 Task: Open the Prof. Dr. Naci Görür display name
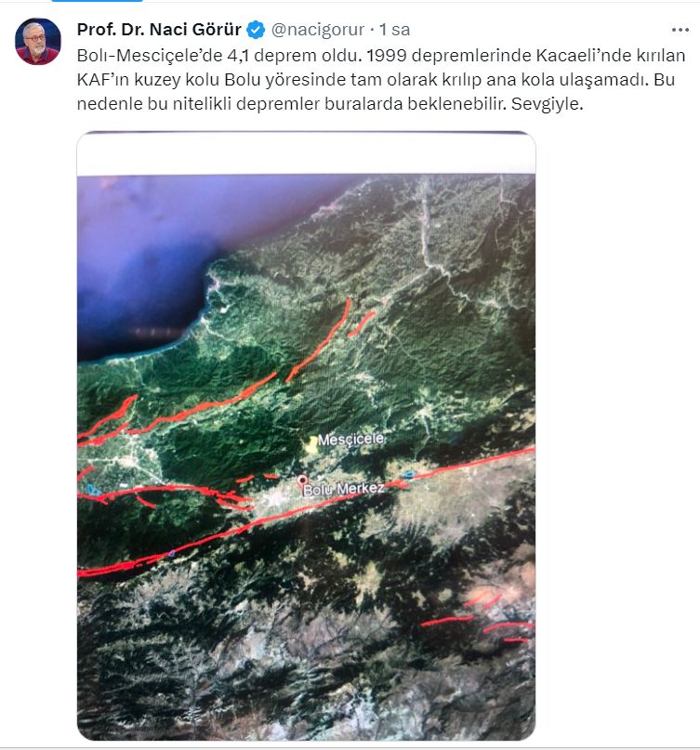pyautogui.click(x=159, y=30)
